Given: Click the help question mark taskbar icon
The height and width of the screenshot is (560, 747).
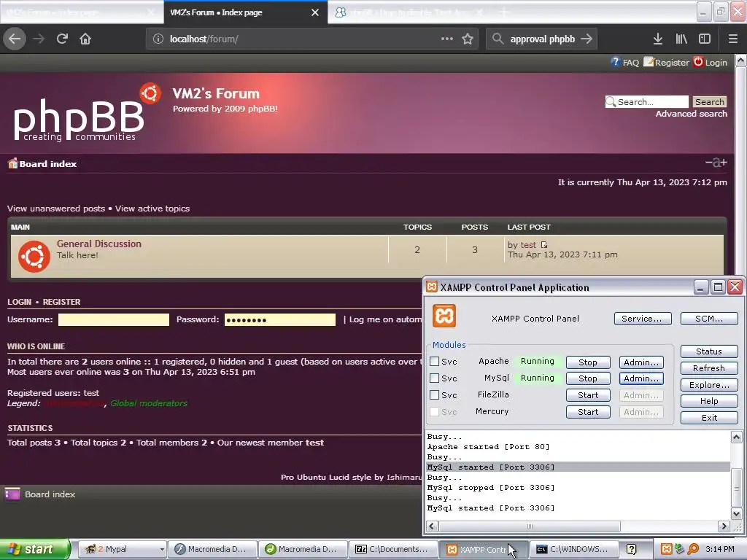Looking at the screenshot, I should [x=632, y=549].
